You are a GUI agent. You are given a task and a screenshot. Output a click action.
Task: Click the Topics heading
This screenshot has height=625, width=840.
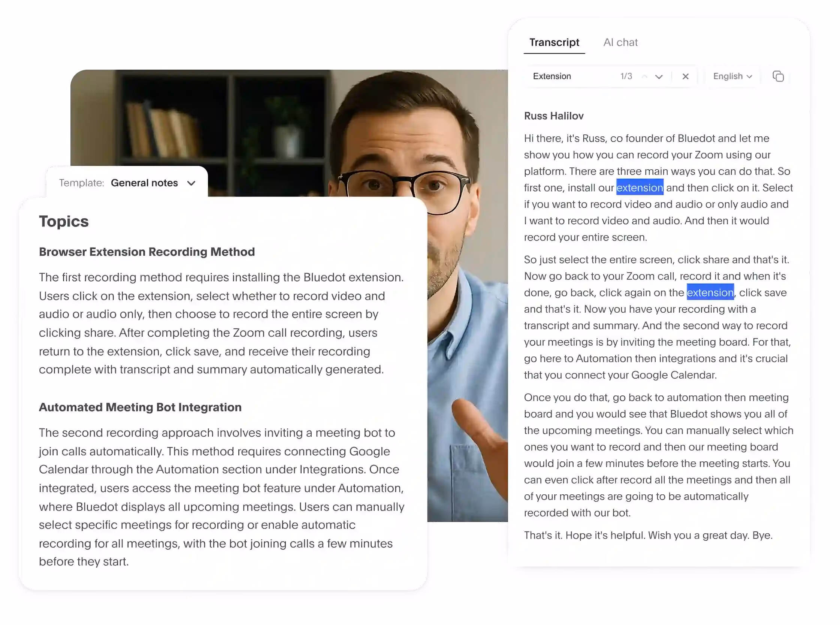[64, 221]
